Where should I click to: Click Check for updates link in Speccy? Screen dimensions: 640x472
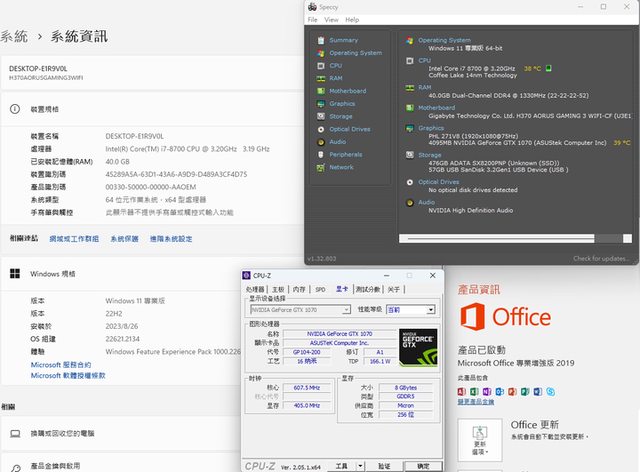(601, 258)
